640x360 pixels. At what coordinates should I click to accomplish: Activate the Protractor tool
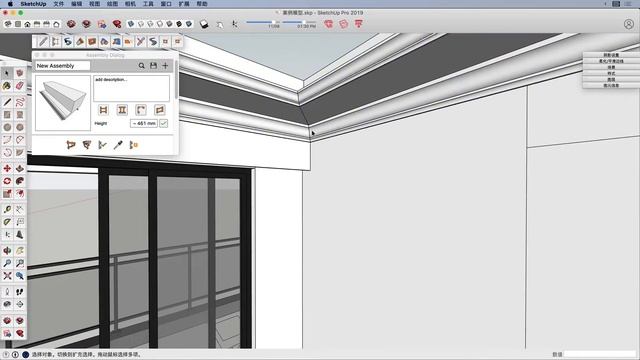tap(7, 222)
